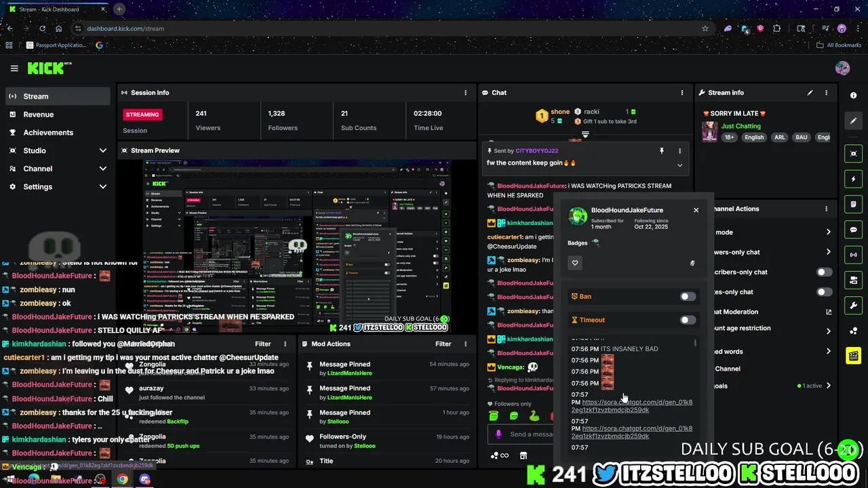
Task: Open the user avatar menu in dashboard header
Action: 842,68
